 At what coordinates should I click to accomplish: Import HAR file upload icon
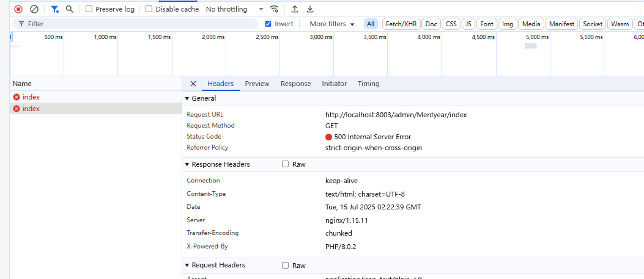(295, 9)
